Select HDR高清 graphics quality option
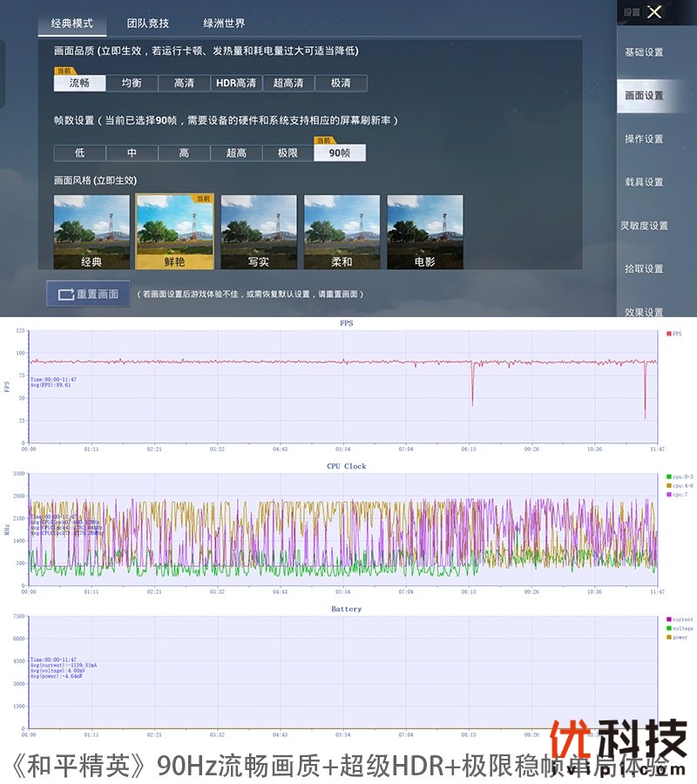Screen dimensions: 697x784 (236, 84)
